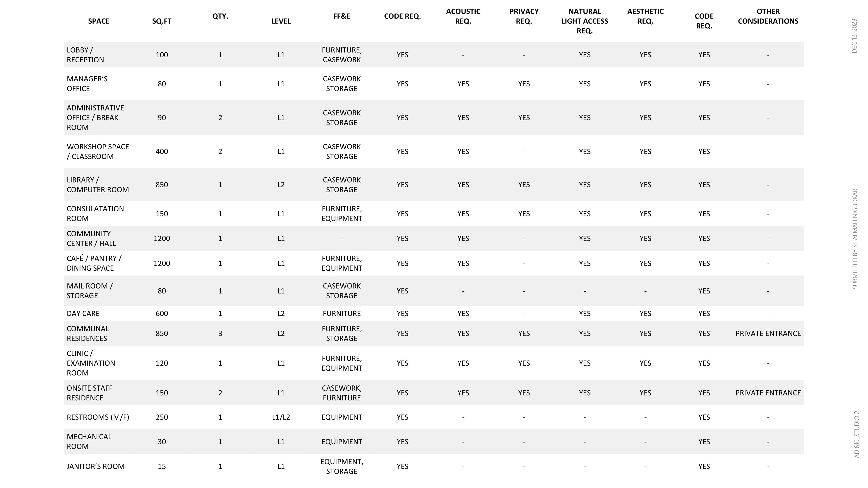Click PRIVATE ENTRANCE in the Communal Residences row
This screenshot has width=868, height=488.
[768, 333]
